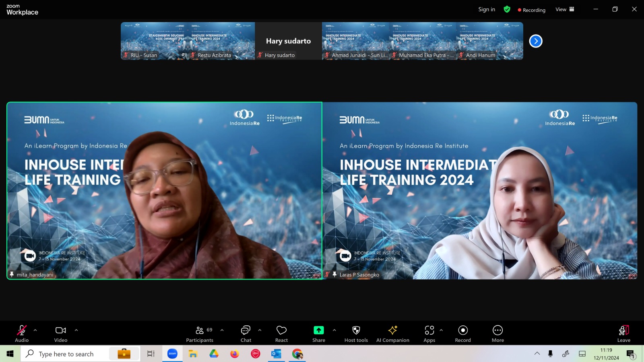This screenshot has width=644, height=362.
Task: Open the React emoji menu
Action: [281, 330]
